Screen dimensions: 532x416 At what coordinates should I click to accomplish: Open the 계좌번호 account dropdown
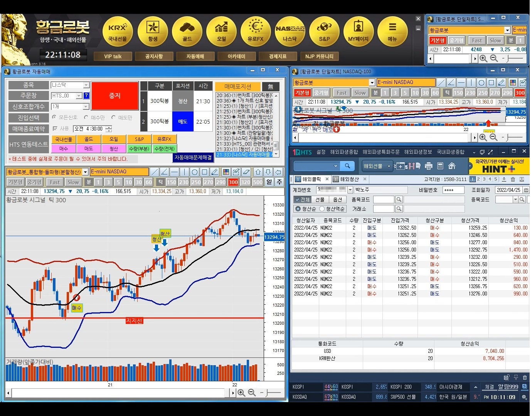click(x=350, y=190)
